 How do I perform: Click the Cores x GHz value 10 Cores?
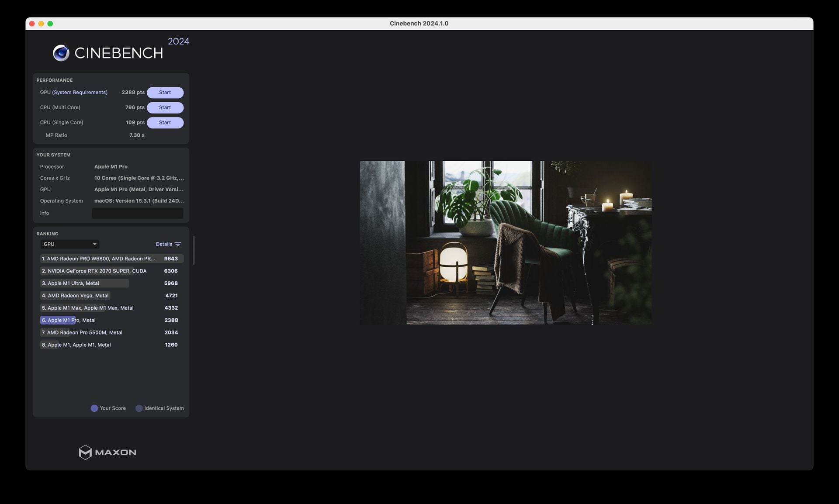click(x=139, y=178)
